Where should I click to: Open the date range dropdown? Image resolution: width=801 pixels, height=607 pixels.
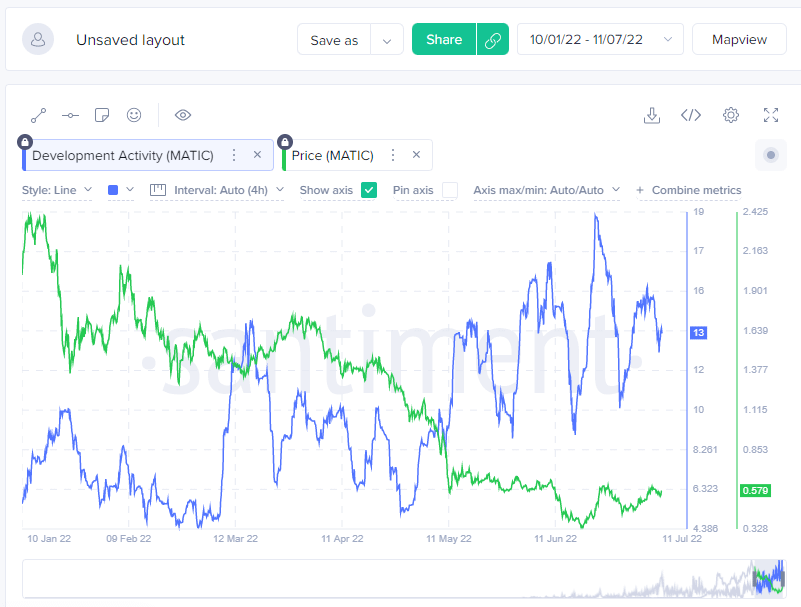[x=600, y=40]
